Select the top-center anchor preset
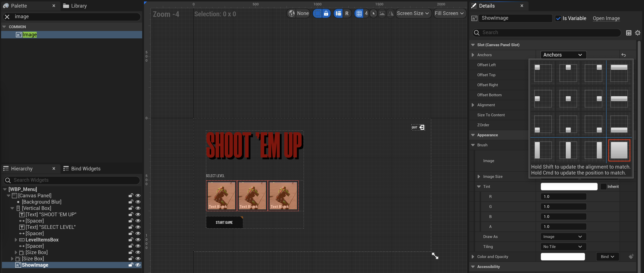 (x=568, y=73)
